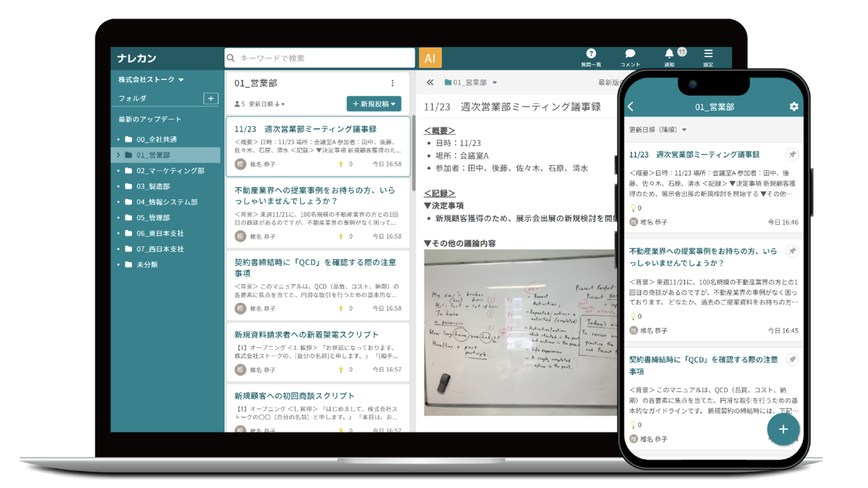Open the question list help icon
Screen dimensions: 868x488
[591, 54]
